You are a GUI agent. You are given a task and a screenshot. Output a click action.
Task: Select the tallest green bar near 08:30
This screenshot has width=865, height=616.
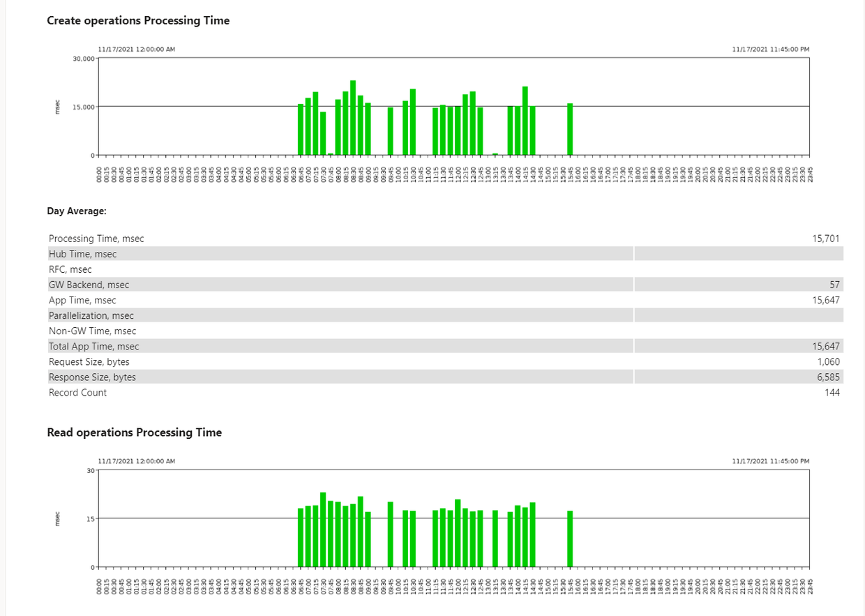pyautogui.click(x=352, y=119)
